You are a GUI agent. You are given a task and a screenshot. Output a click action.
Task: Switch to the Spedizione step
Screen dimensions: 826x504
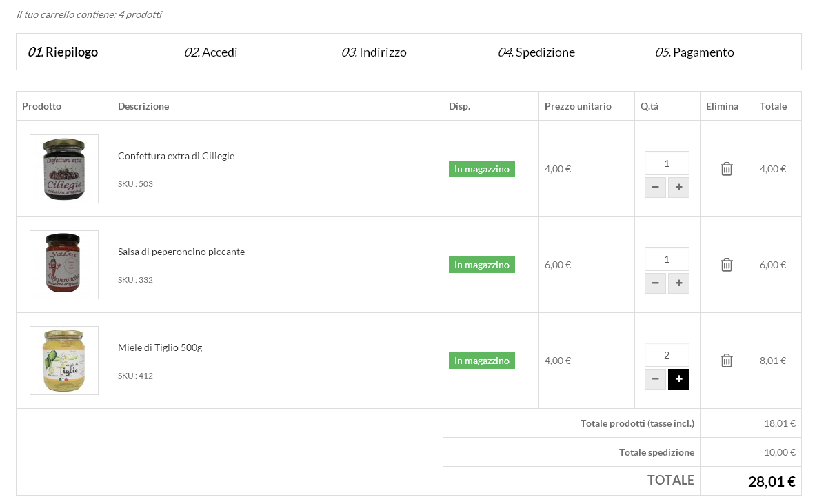coord(536,52)
